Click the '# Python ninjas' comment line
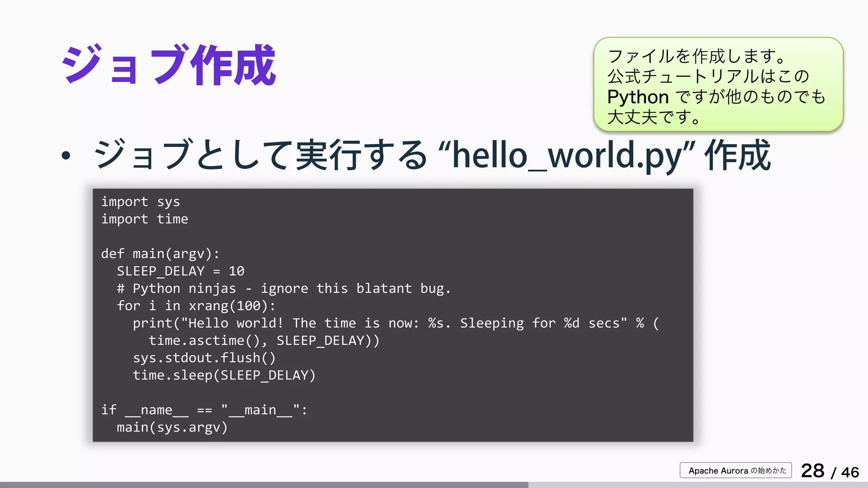This screenshot has height=488, width=868. click(284, 289)
